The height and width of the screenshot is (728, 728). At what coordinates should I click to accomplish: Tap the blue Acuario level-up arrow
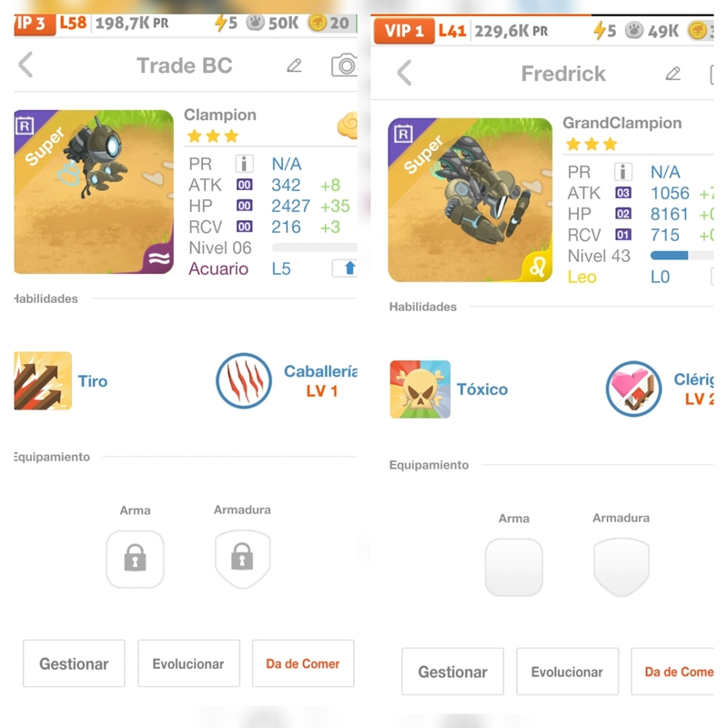346,268
